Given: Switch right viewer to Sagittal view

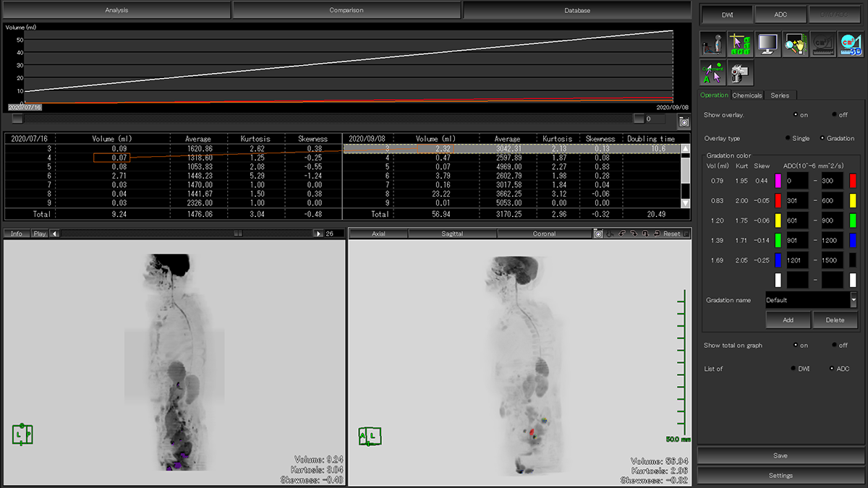Looking at the screenshot, I should [x=453, y=234].
